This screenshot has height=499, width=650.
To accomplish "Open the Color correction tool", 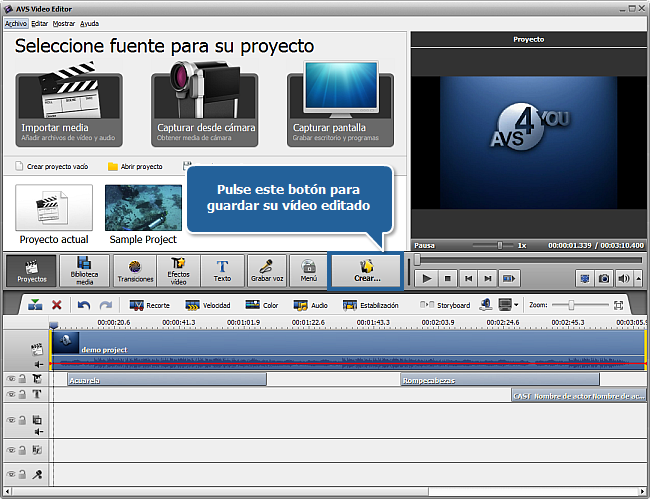I will pyautogui.click(x=262, y=305).
